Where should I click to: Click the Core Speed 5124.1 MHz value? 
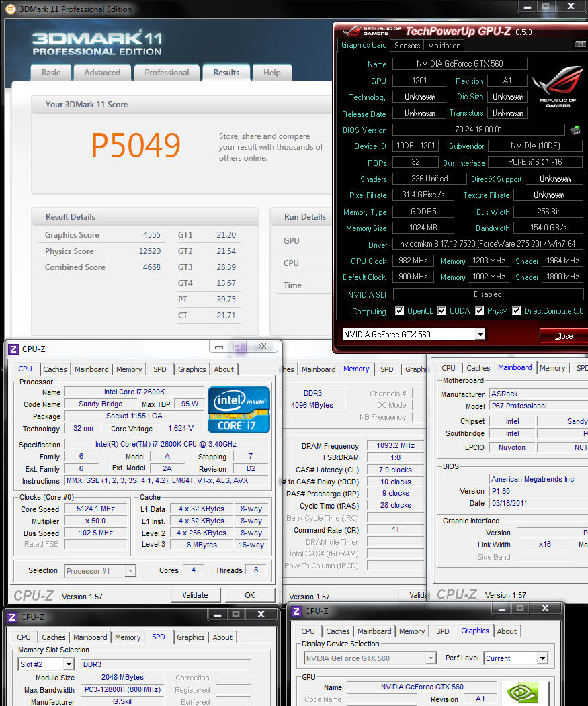tap(95, 509)
